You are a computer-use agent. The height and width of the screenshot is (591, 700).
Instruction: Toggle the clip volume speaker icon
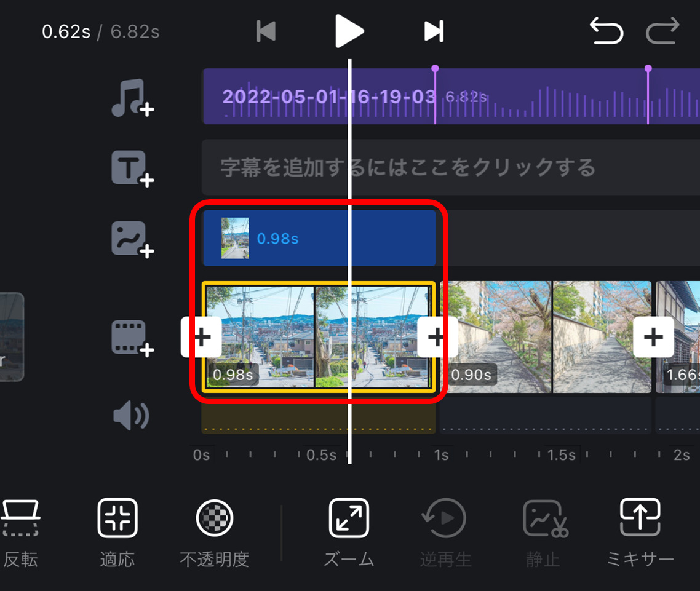(x=131, y=415)
